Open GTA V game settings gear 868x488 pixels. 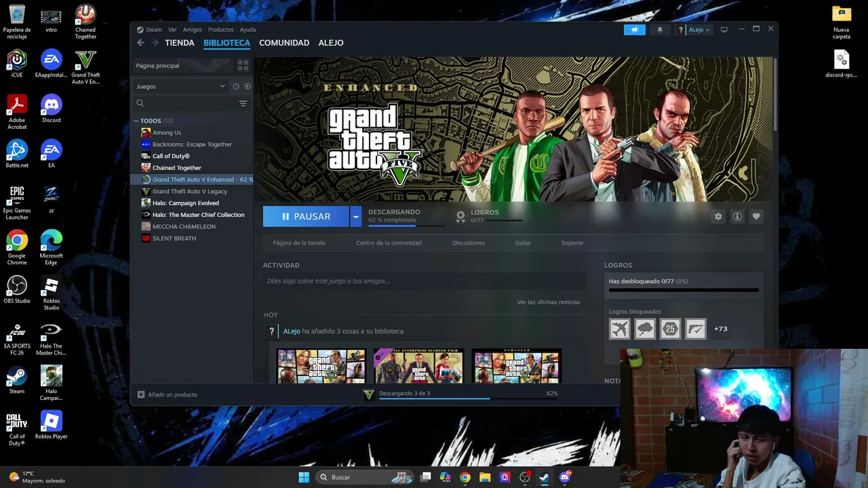coord(718,216)
